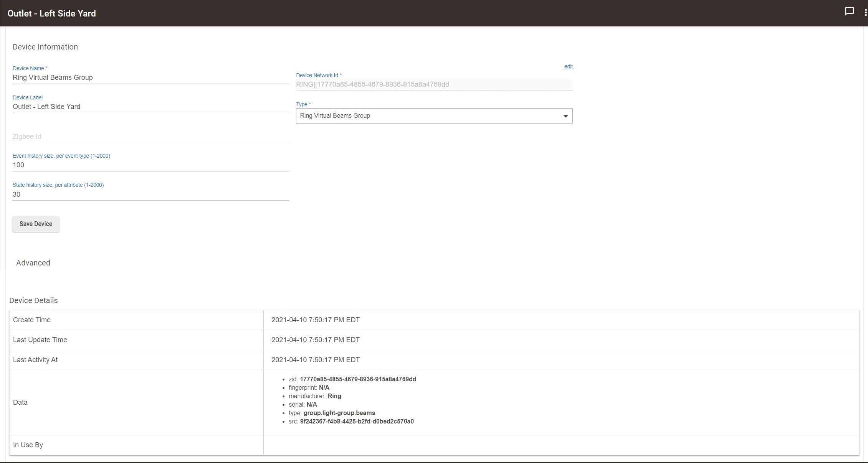Image resolution: width=868 pixels, height=463 pixels.
Task: Click the Device Information heading
Action: click(45, 47)
